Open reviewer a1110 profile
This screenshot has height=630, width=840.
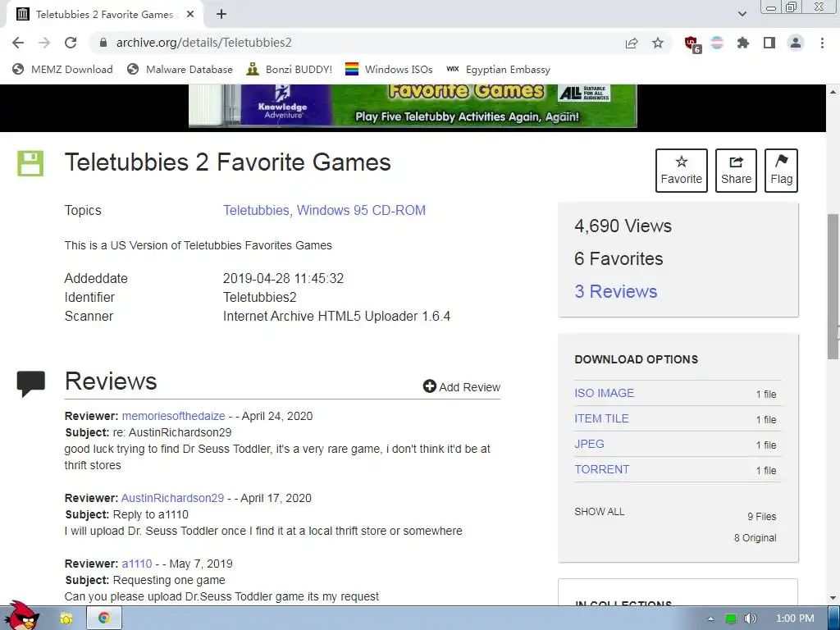click(137, 564)
